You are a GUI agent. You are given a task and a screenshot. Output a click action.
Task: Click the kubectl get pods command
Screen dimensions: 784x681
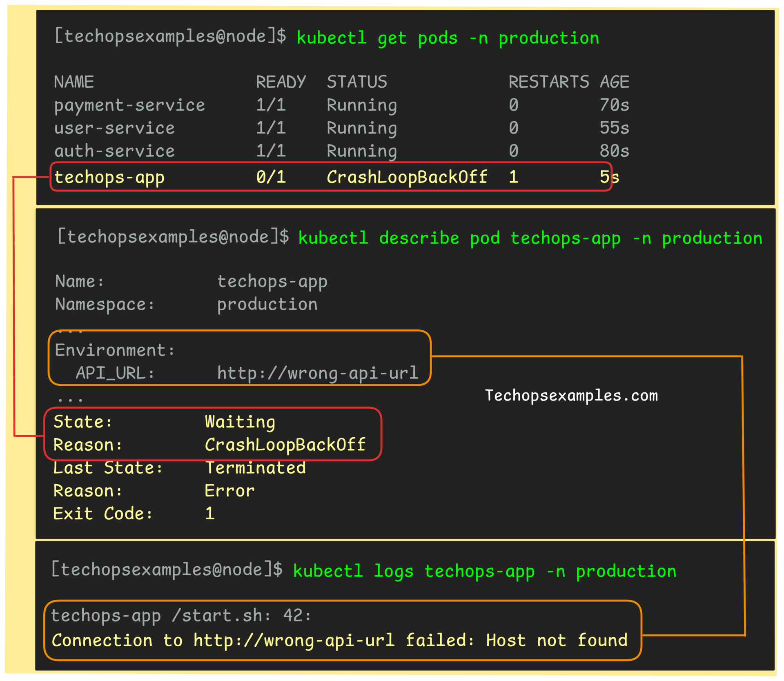[x=447, y=38]
